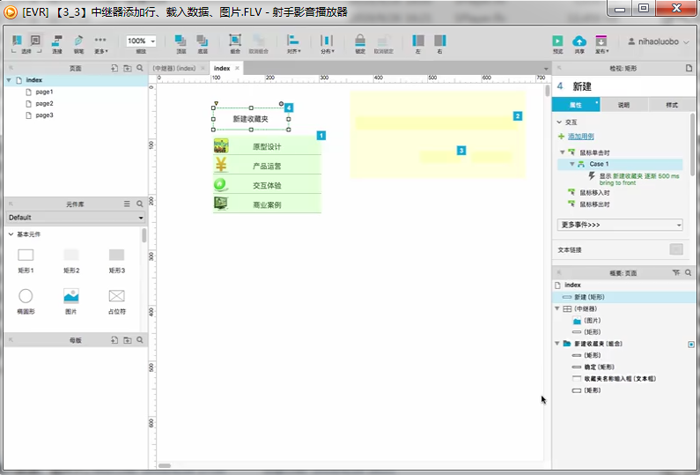This screenshot has width=700, height=475.
Task: Select the Pen (钢笔) tool
Action: pyautogui.click(x=78, y=40)
